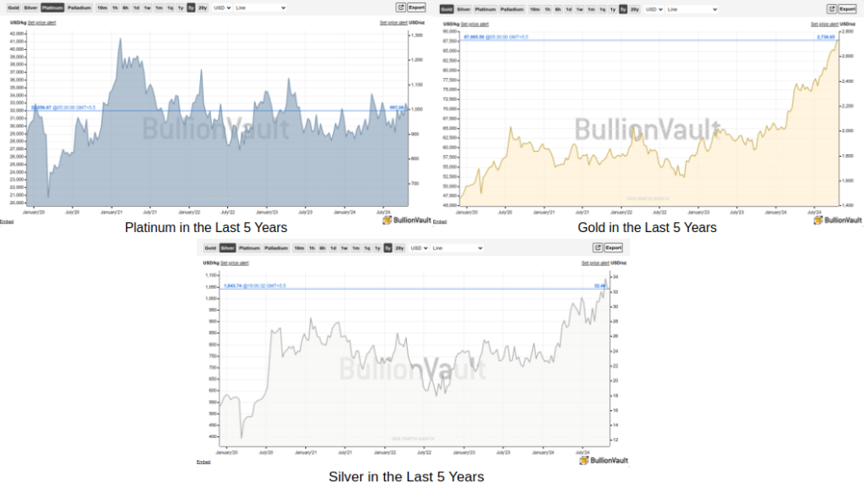Click the 2,800 right-axis value on the Gold chart
Image resolution: width=868 pixels, height=488 pixels.
(848, 31)
